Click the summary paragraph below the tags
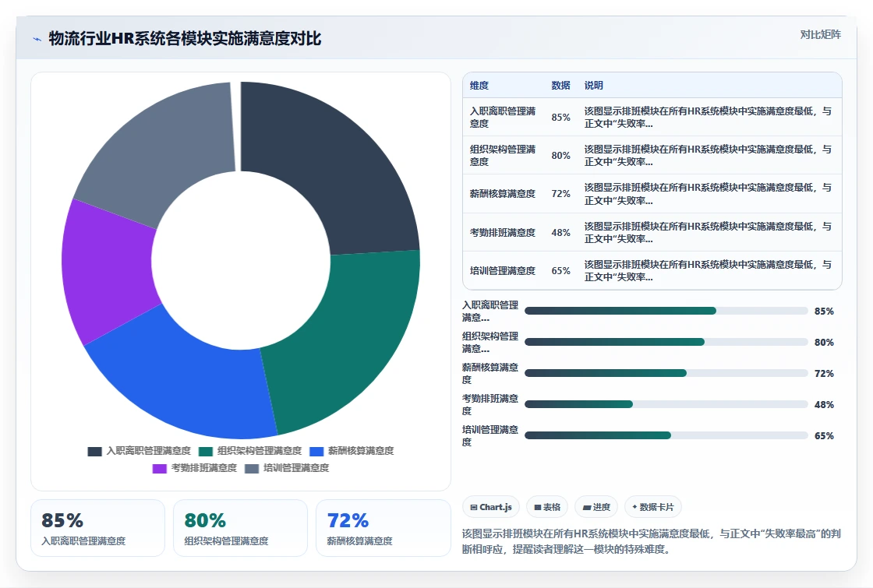Image resolution: width=873 pixels, height=588 pixels. pyautogui.click(x=652, y=541)
